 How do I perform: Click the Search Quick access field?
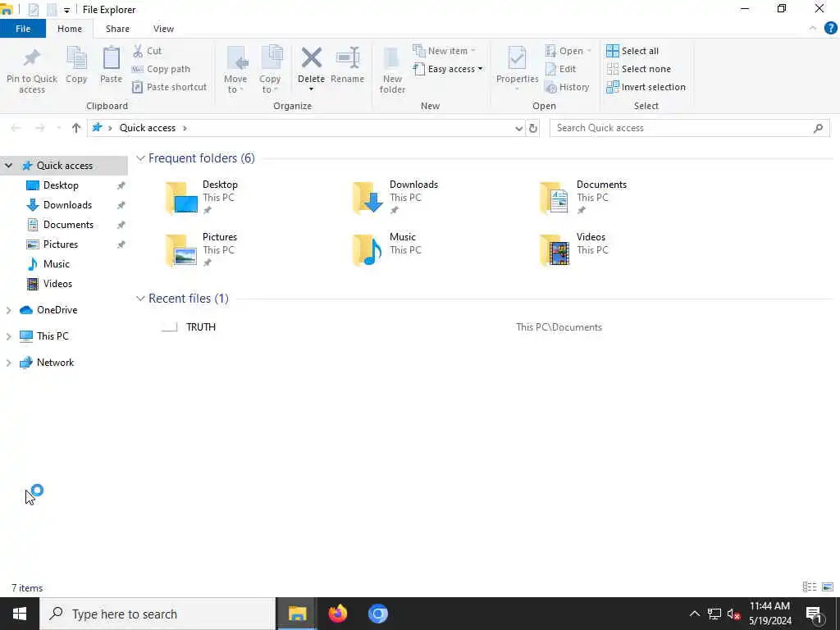tap(689, 128)
